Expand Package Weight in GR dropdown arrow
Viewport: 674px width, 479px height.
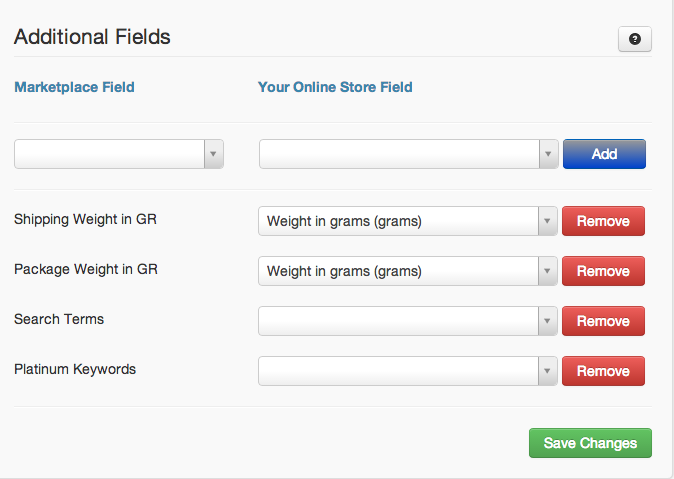click(x=547, y=271)
